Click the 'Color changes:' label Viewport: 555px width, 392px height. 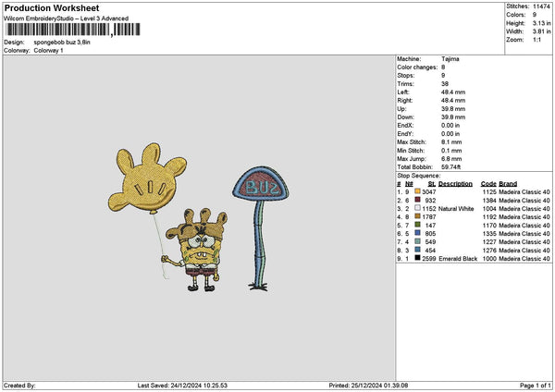417,67
